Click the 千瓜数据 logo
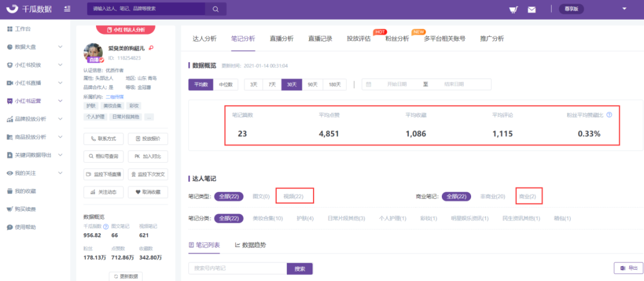The image size is (644, 281). pyautogui.click(x=30, y=9)
